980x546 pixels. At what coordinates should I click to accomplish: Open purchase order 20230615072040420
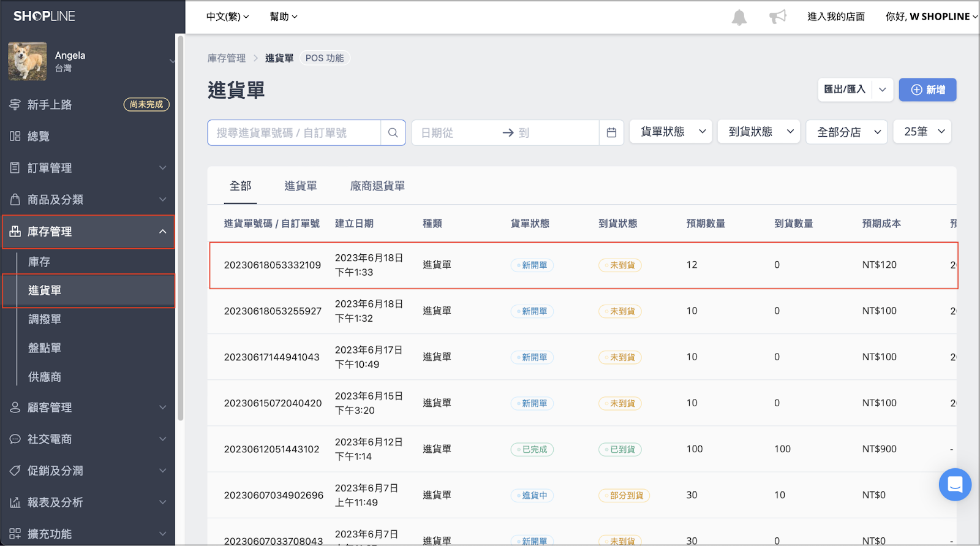[x=273, y=403]
